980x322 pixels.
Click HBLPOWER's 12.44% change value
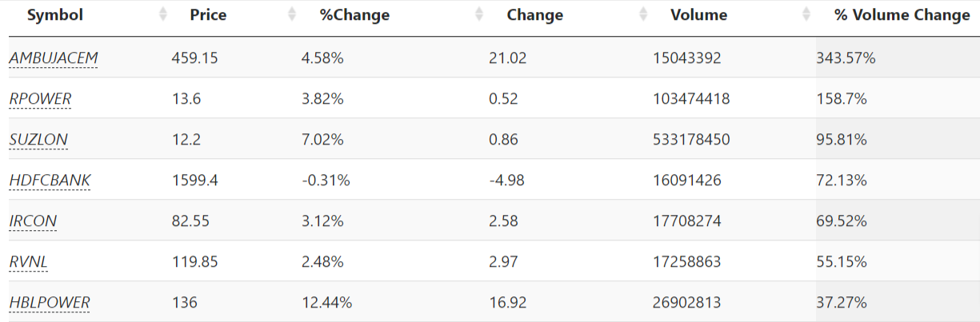point(326,303)
